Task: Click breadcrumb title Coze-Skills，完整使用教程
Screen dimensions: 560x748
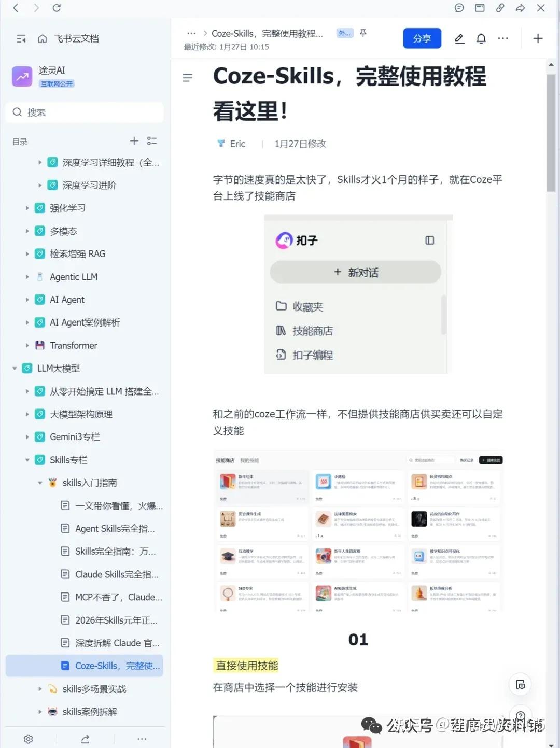Action: click(267, 33)
